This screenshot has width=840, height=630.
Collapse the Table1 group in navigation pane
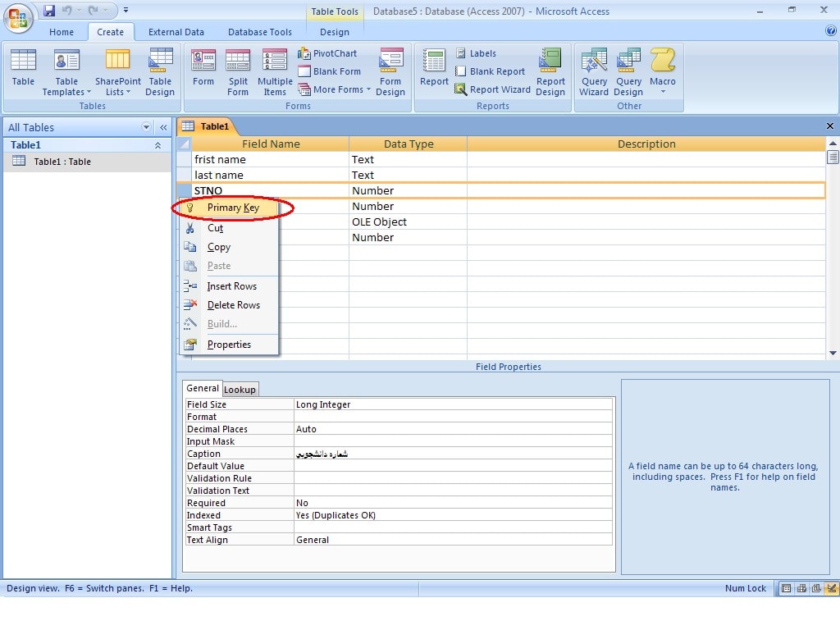pos(157,145)
